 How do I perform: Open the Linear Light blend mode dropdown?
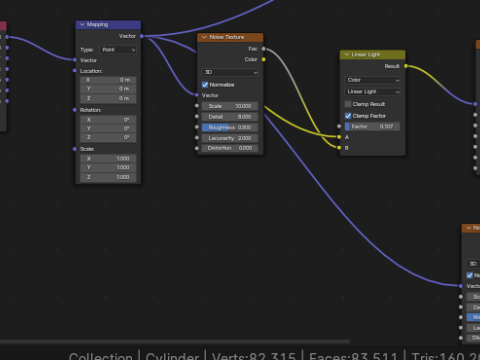(x=372, y=91)
